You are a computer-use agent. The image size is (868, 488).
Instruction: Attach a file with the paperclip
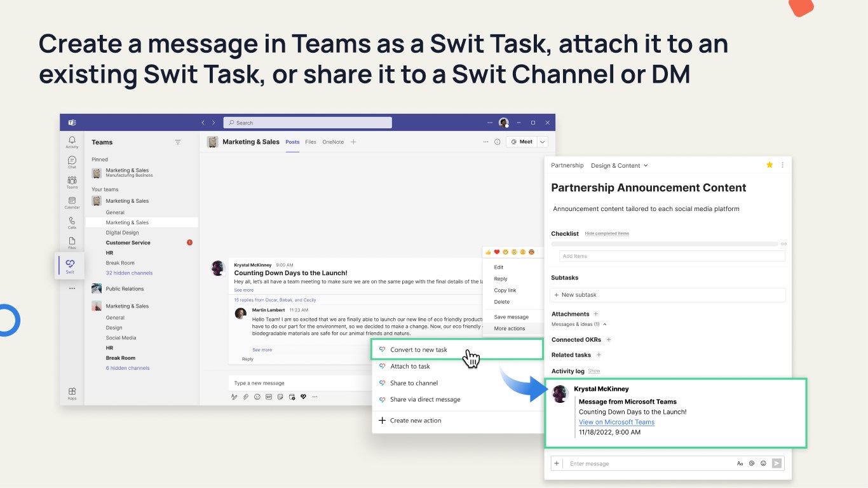[x=246, y=396]
